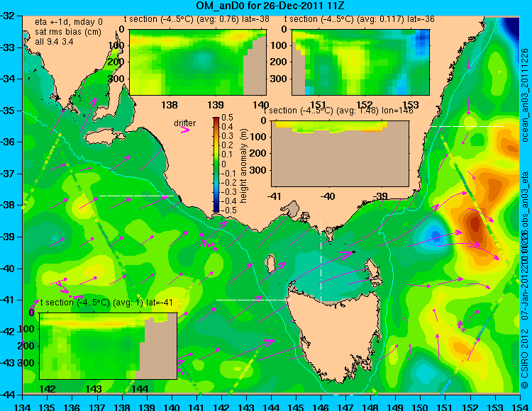This screenshot has width=532, height=411.
Task: Click the 152 tick under lat=-36 inset
Action: tap(365, 105)
